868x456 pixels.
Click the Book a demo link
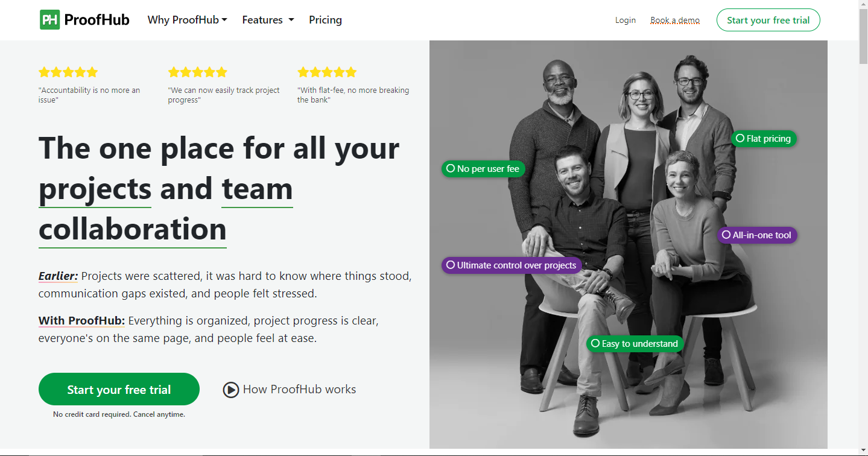[675, 20]
